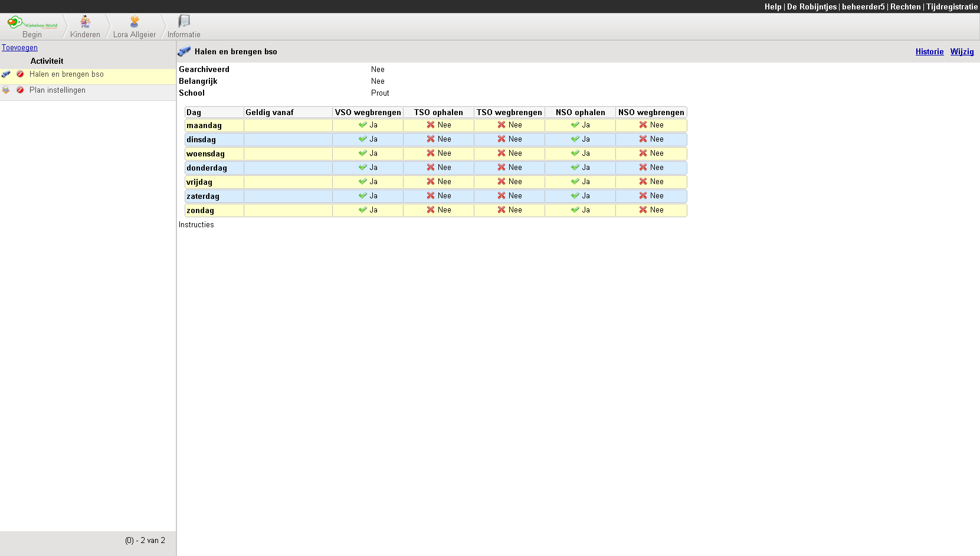This screenshot has width=980, height=556.
Task: Select Halen en brengen bso activity
Action: [66, 74]
